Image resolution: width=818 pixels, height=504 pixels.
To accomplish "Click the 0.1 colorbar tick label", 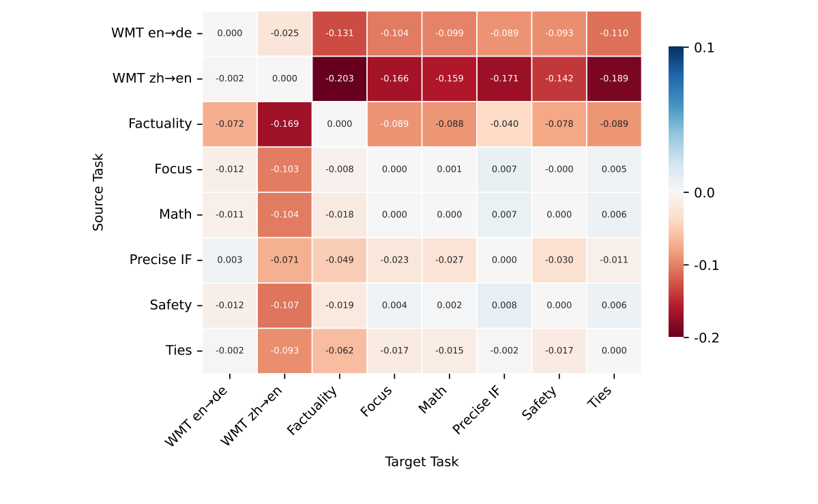I will click(703, 48).
